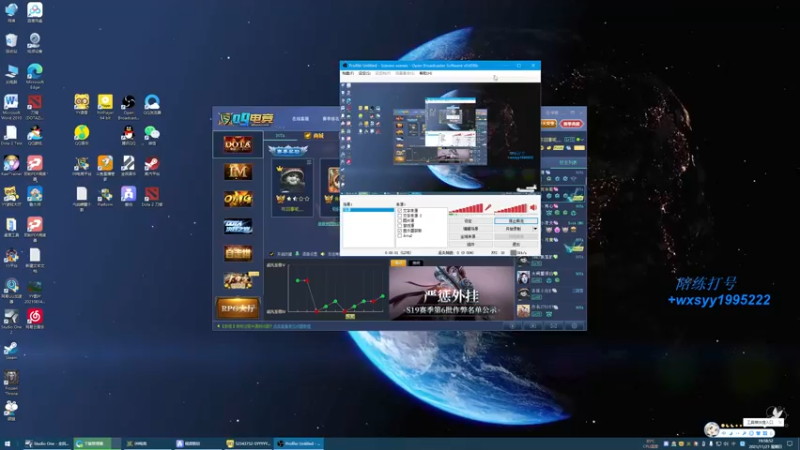Select DOTA game in 09 platform sidebar
This screenshot has width=800, height=450.
(x=238, y=144)
